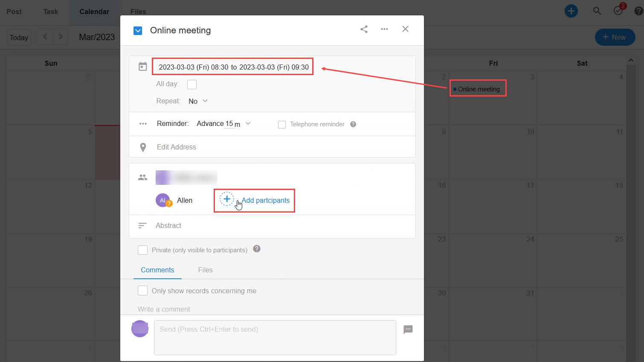Enable the Telephone reminder checkbox
644x362 pixels.
pyautogui.click(x=282, y=124)
